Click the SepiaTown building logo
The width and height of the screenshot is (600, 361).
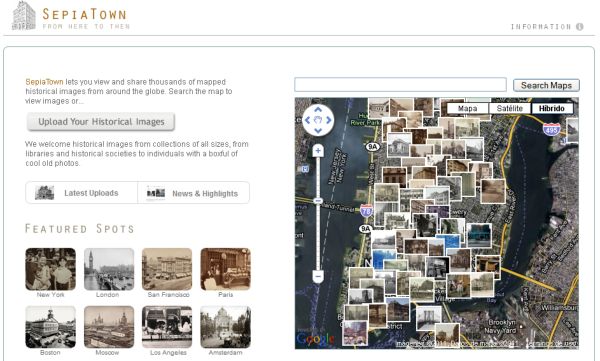pyautogui.click(x=24, y=15)
